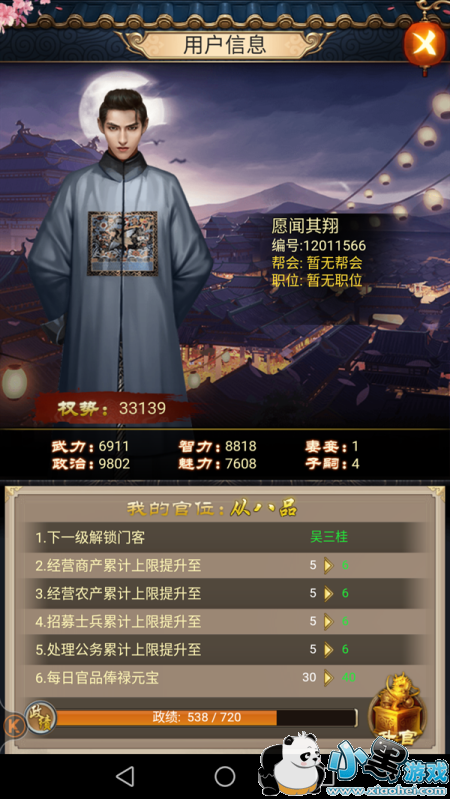Tap the Android home circle icon
The image size is (450, 799).
tap(225, 776)
